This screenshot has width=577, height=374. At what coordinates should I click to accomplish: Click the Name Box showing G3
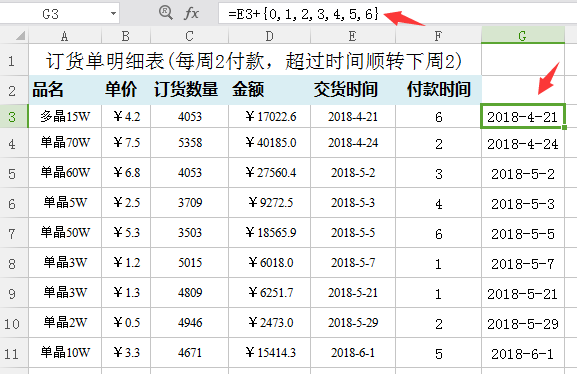tap(60, 14)
